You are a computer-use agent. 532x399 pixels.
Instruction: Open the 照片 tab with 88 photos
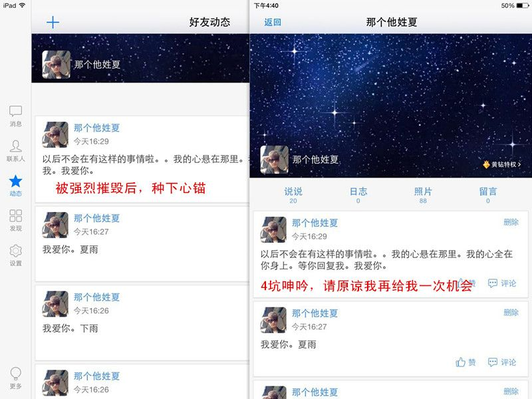[423, 195]
